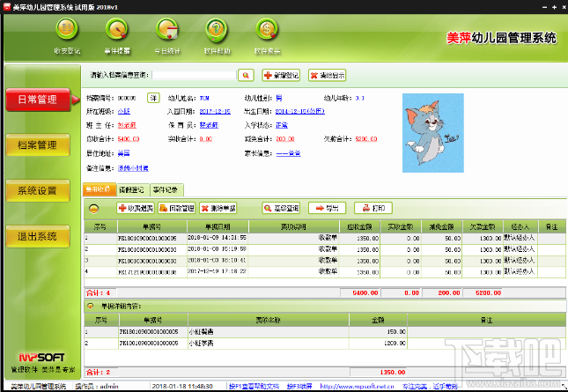Switch to the 请假登记 tab
The width and height of the screenshot is (568, 392).
[x=133, y=189]
